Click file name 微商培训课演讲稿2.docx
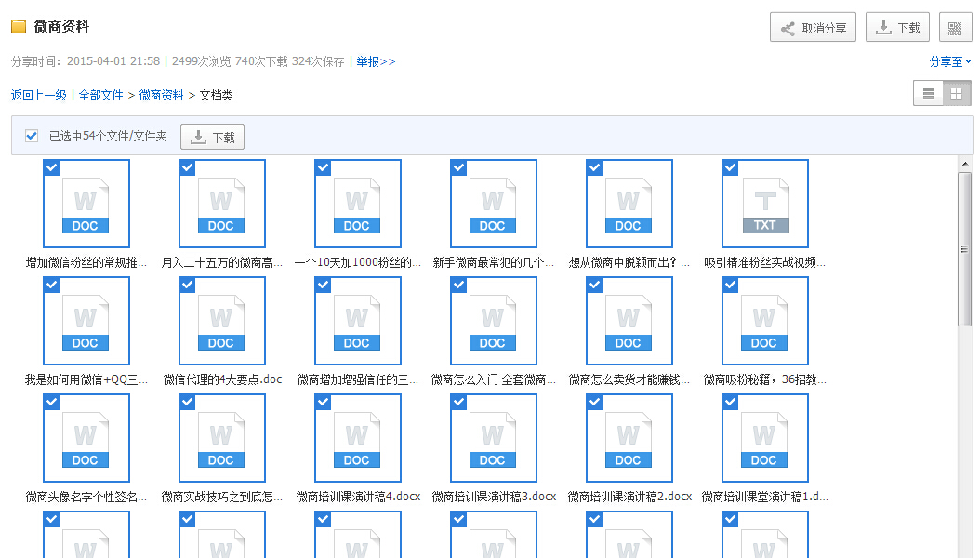This screenshot has width=980, height=558. tap(629, 497)
